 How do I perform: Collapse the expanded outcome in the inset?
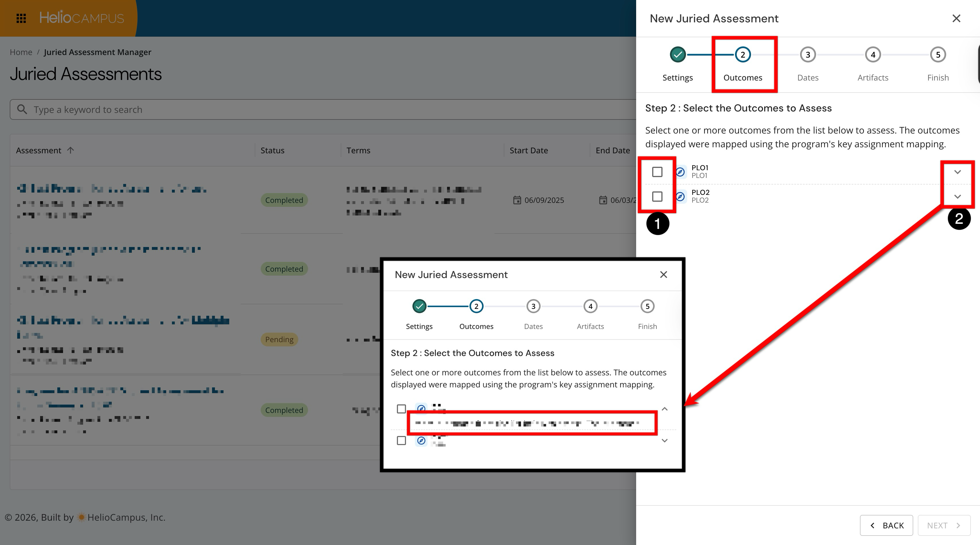665,409
